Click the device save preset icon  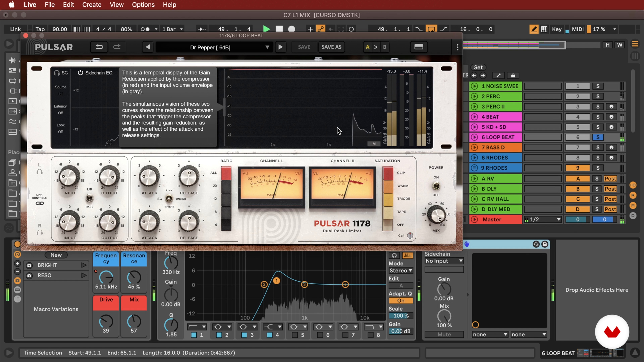click(x=545, y=244)
